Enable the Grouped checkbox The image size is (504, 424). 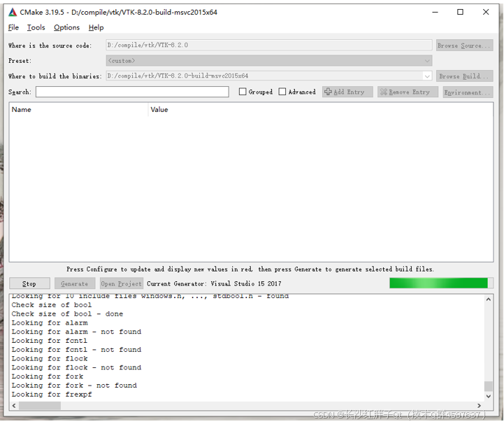tap(243, 92)
